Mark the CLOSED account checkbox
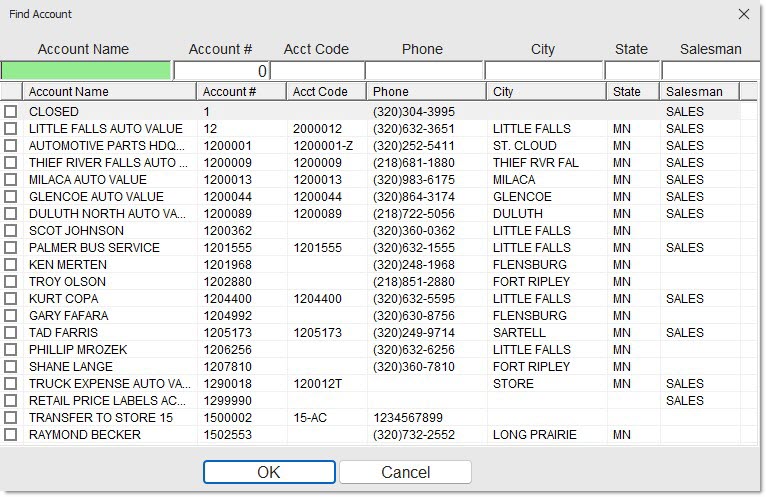The height and width of the screenshot is (497, 766). click(x=11, y=112)
